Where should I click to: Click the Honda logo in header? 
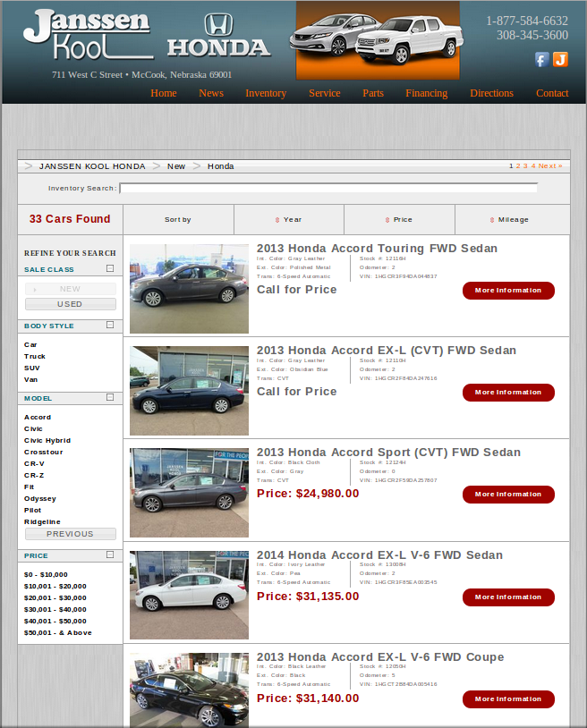point(218,37)
